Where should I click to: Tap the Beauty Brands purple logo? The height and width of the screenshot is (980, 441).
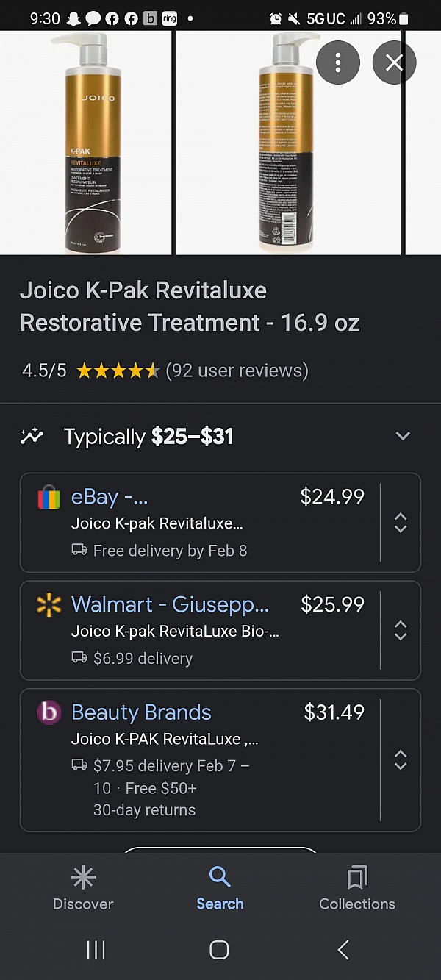49,712
